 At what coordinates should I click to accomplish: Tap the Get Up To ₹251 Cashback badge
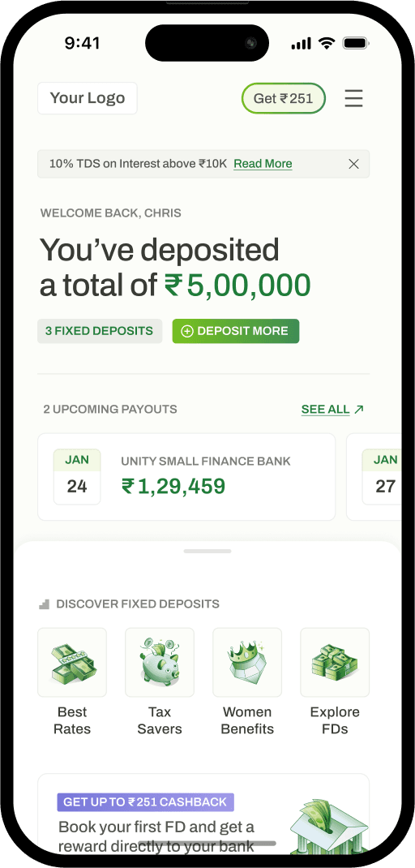pyautogui.click(x=146, y=802)
